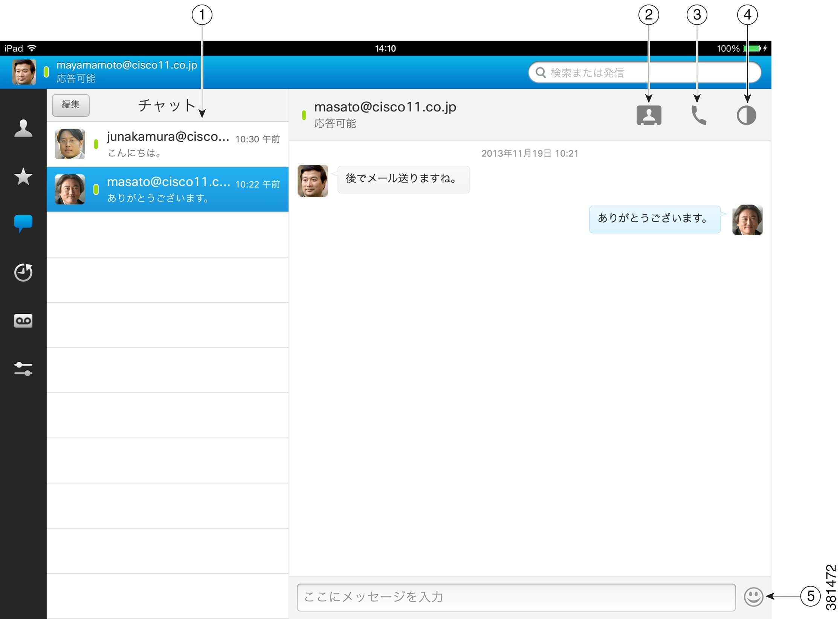This screenshot has height=619, width=840.
Task: Open masato's contact card icon
Action: pyautogui.click(x=649, y=114)
